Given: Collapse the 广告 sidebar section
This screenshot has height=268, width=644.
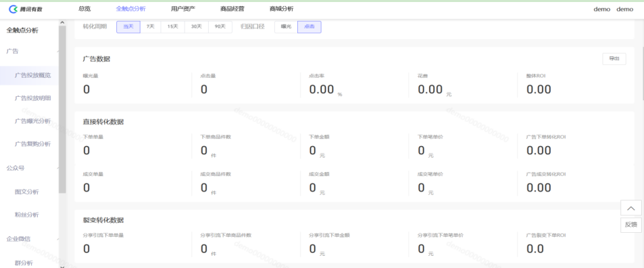Looking at the screenshot, I should point(57,51).
